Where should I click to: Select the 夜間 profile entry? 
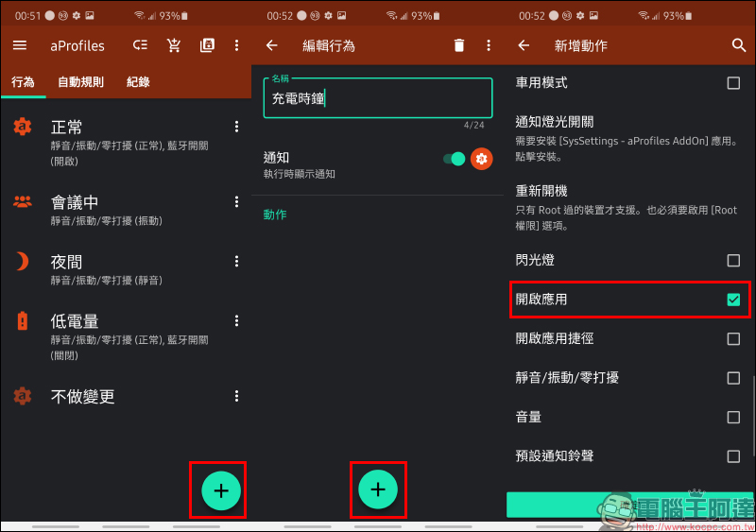tap(126, 269)
